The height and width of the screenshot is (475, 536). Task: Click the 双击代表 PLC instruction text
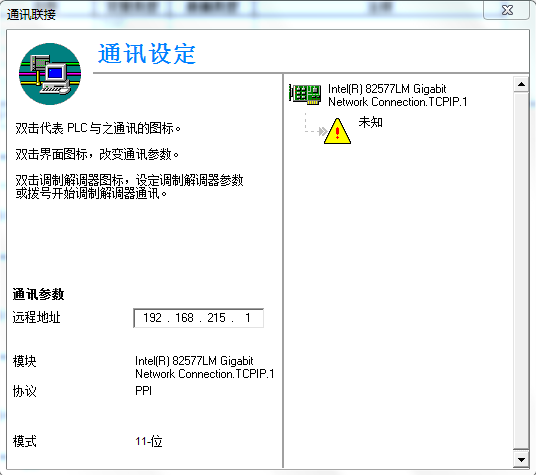pyautogui.click(x=98, y=128)
